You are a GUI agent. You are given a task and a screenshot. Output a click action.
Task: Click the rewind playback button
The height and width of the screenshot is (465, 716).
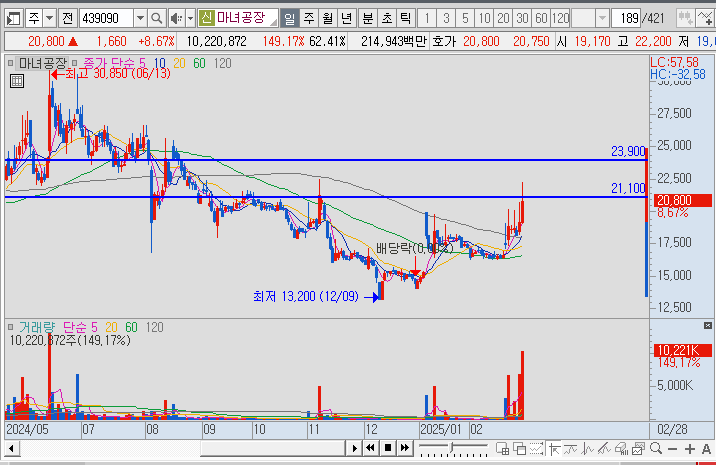[x=370, y=448]
